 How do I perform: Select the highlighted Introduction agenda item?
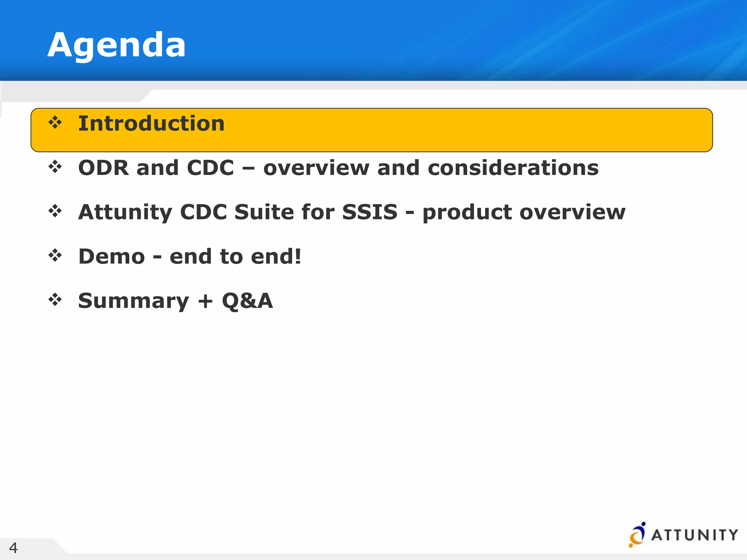pos(372,130)
